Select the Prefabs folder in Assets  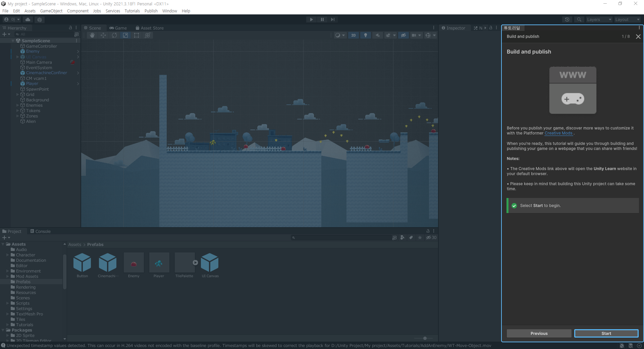coord(23,282)
